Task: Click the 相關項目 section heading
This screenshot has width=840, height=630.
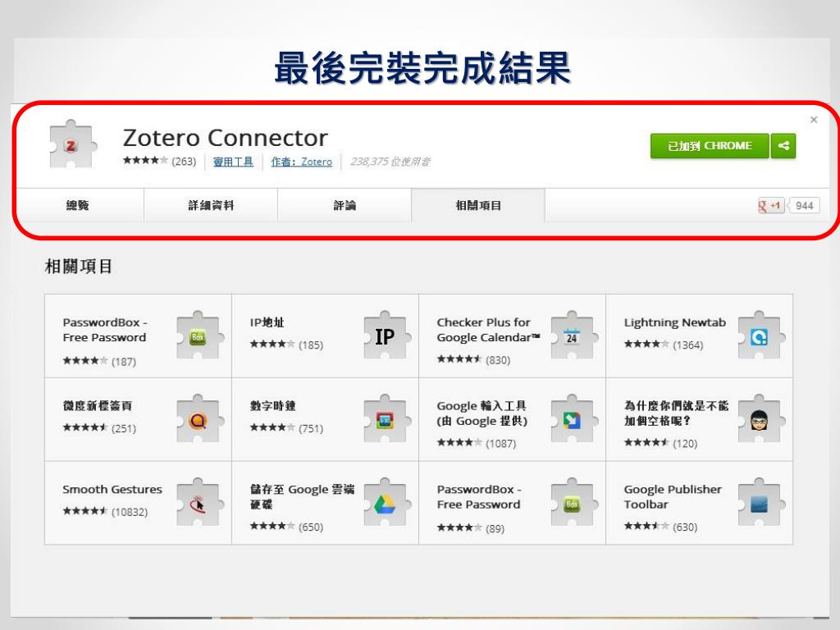Action: [78, 267]
